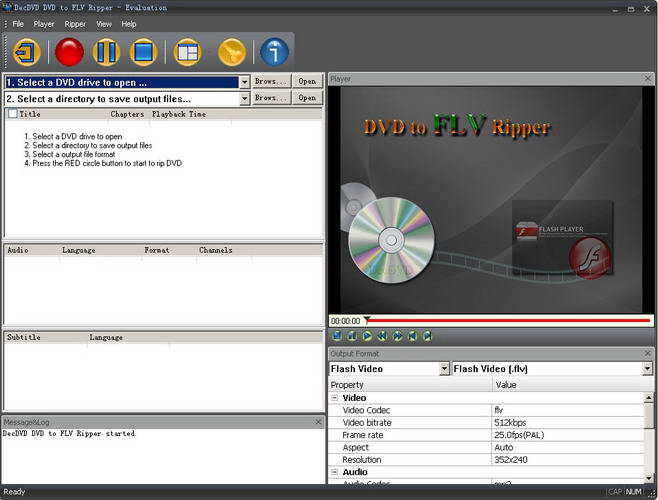The image size is (658, 500).
Task: Open the Ripper menu
Action: [75, 24]
